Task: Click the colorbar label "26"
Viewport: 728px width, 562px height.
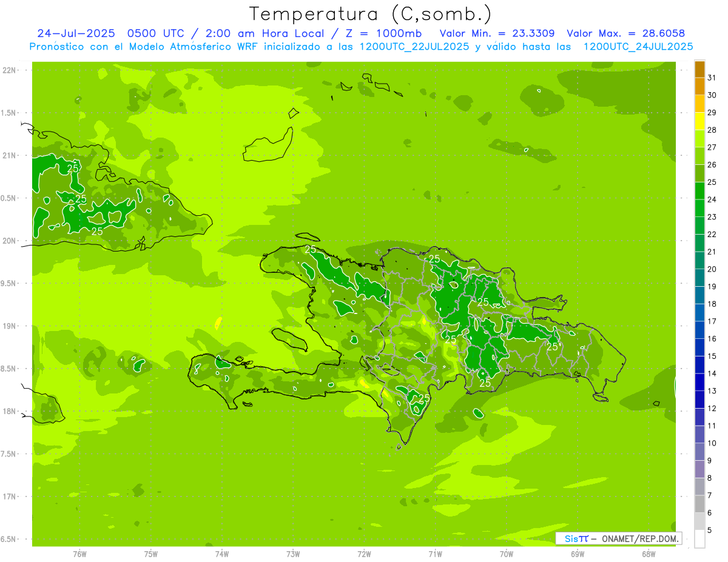Action: tap(712, 164)
